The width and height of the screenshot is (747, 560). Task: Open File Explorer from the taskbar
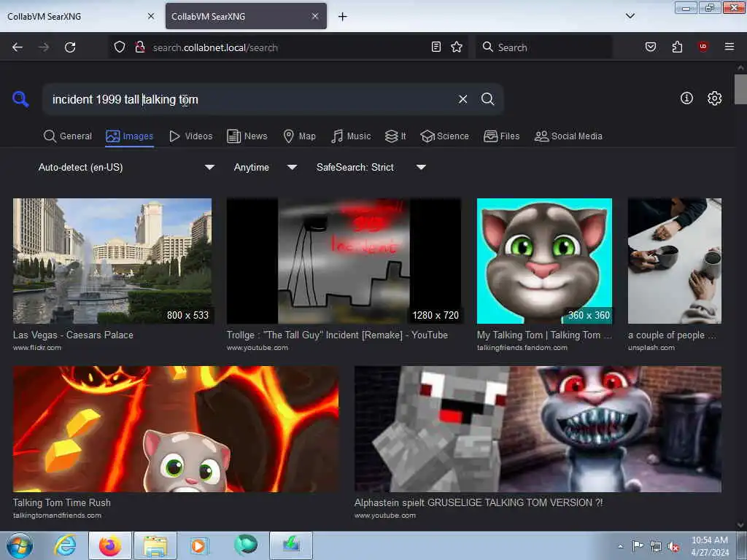(x=155, y=545)
